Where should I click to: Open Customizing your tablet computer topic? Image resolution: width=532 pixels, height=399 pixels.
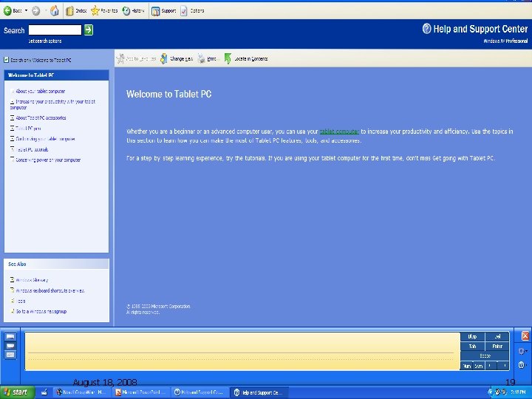(46, 139)
